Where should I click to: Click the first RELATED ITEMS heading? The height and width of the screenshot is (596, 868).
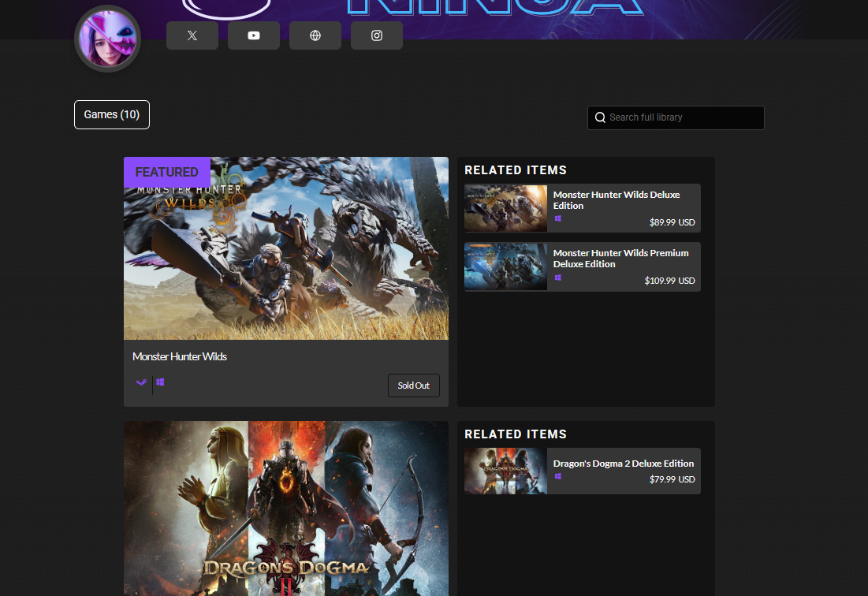coord(516,169)
